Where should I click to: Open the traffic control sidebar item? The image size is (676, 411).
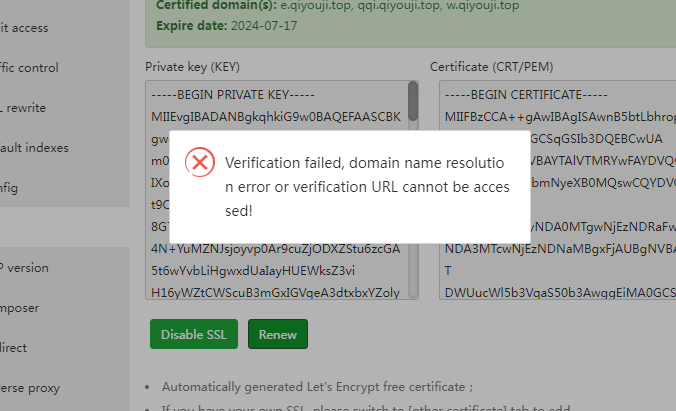click(x=29, y=68)
